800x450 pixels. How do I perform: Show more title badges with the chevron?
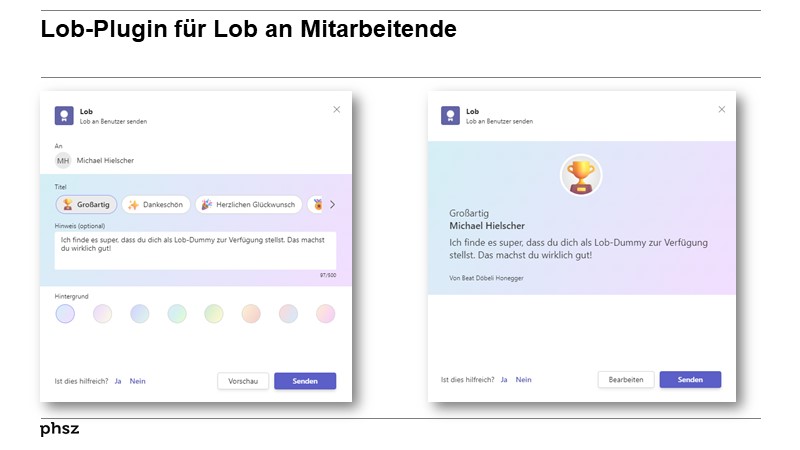click(333, 205)
